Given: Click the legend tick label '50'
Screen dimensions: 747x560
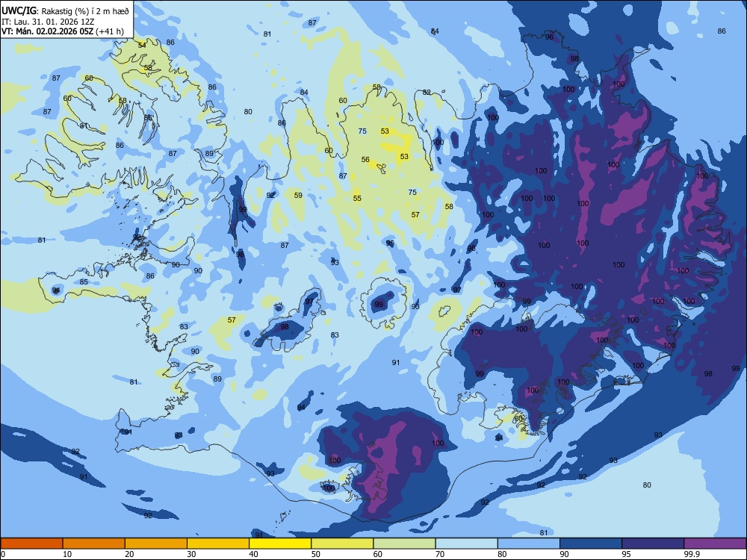Looking at the screenshot, I should click(x=316, y=554).
